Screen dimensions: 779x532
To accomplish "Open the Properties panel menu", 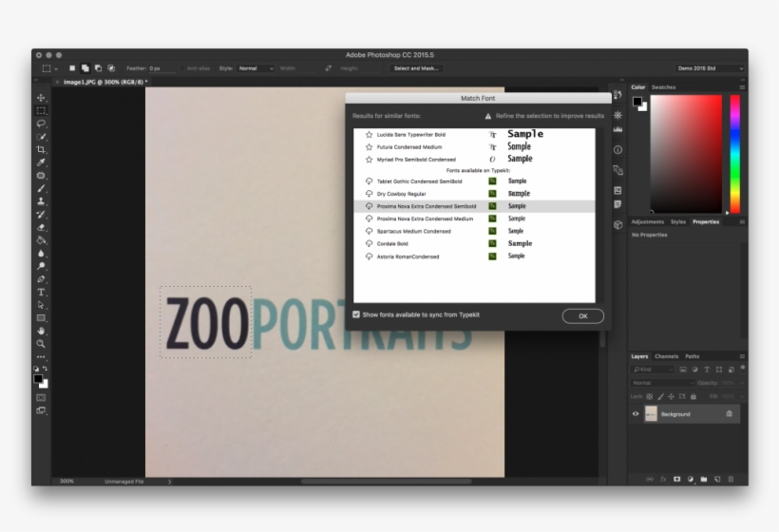I will click(x=742, y=222).
